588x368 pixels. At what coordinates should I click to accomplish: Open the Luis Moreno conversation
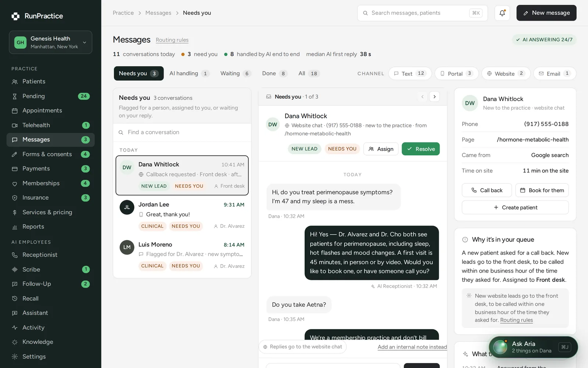(182, 255)
